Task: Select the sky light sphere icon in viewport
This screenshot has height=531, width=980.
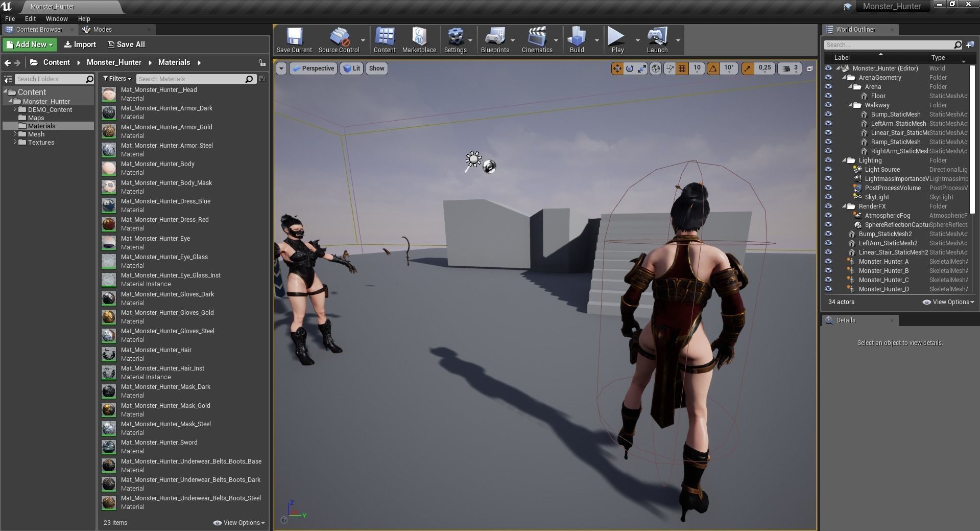Action: coord(489,167)
